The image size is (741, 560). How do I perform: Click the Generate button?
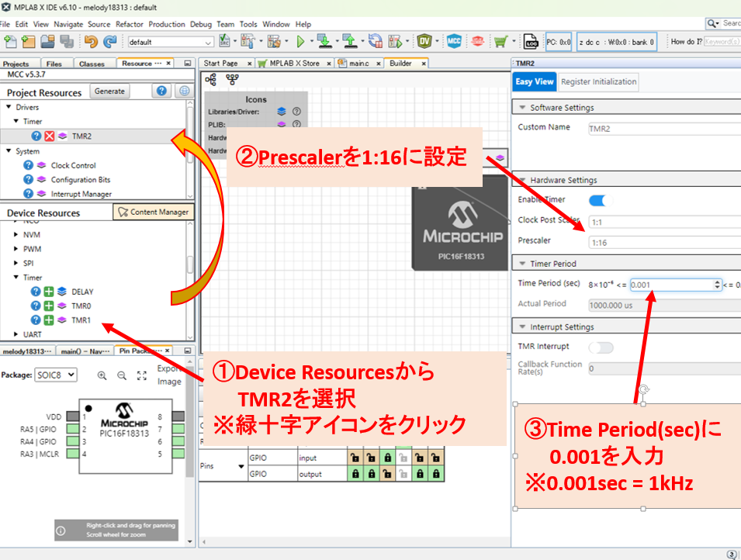[109, 92]
